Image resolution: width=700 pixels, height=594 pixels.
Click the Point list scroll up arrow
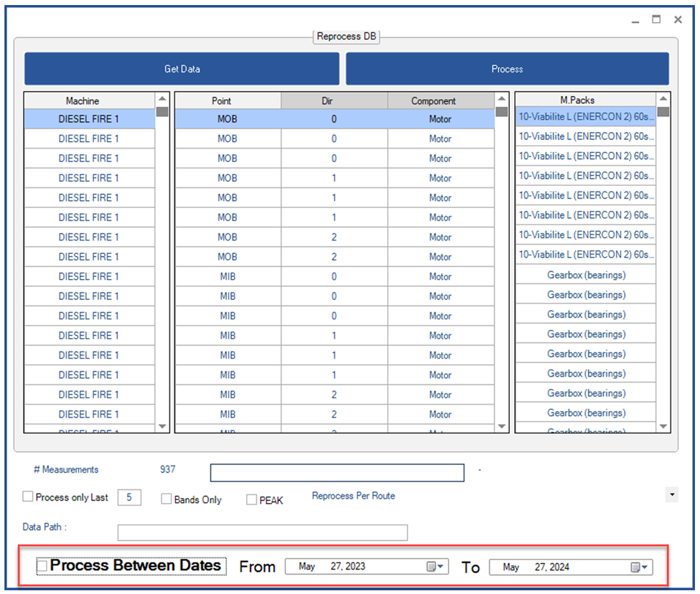502,98
